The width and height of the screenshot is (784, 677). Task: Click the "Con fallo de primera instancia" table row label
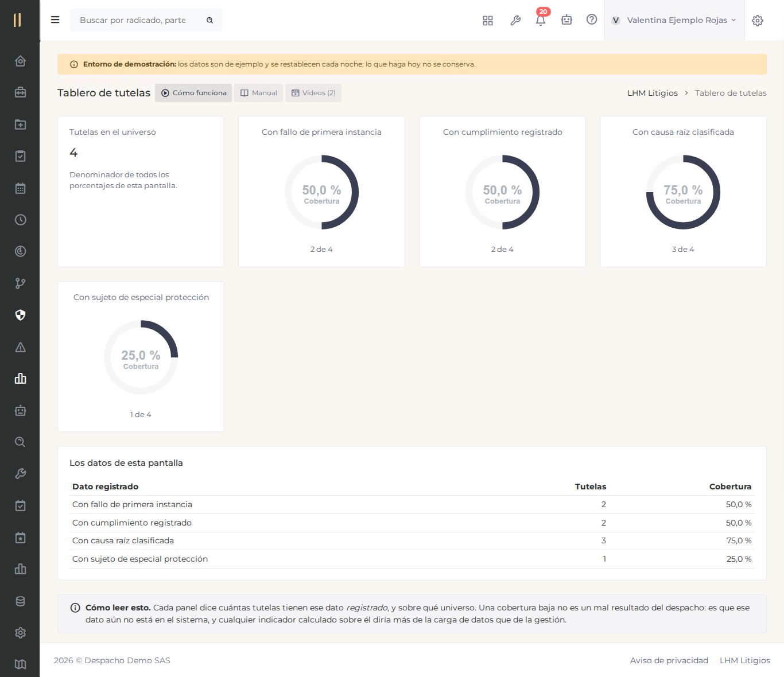point(132,504)
